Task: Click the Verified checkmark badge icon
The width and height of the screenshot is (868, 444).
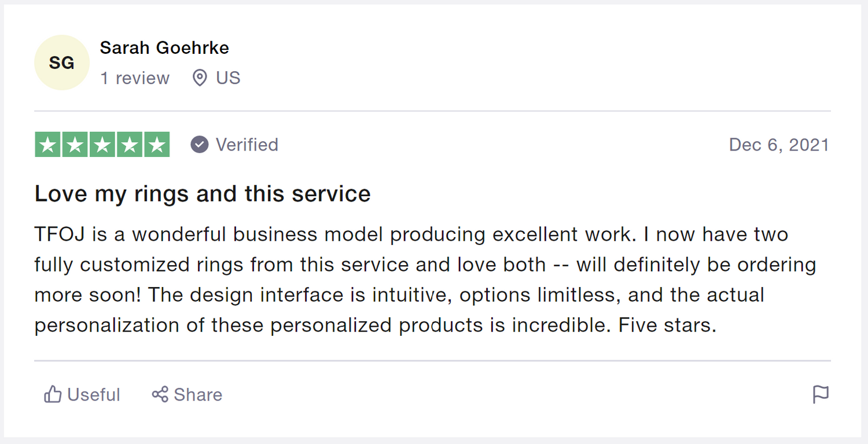Action: [200, 145]
